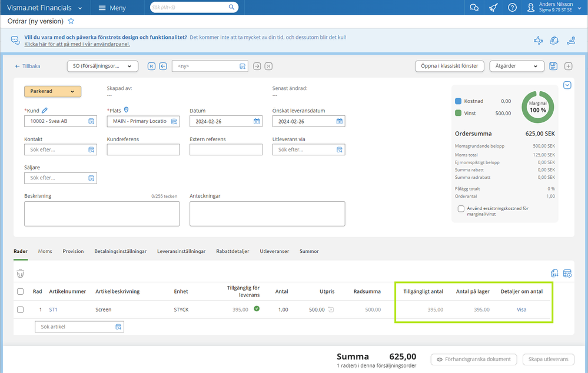
Task: Select all rows header checkbox
Action: [x=20, y=292]
